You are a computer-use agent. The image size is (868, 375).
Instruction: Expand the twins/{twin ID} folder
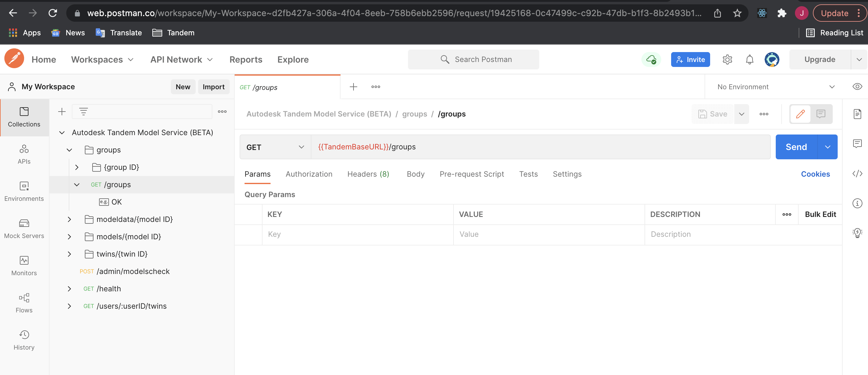tap(69, 254)
